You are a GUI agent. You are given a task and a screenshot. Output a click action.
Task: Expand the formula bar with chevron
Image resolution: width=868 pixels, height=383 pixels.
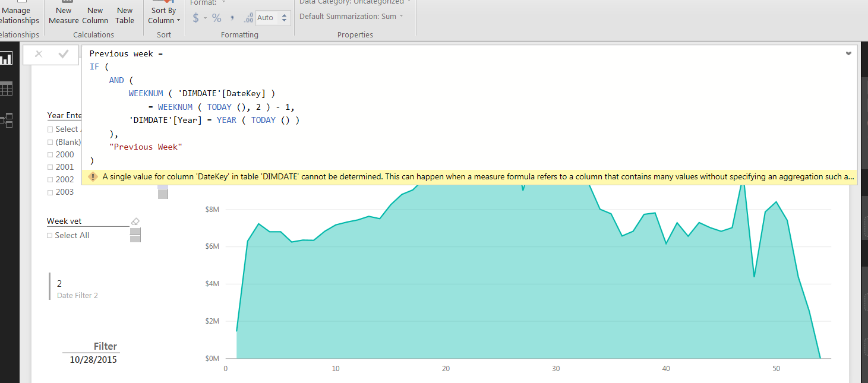coord(848,53)
